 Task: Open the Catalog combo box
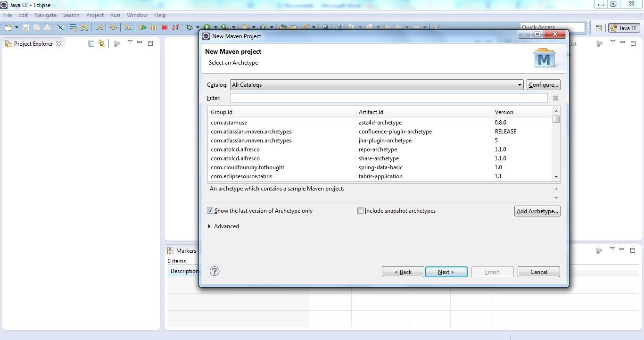point(377,85)
